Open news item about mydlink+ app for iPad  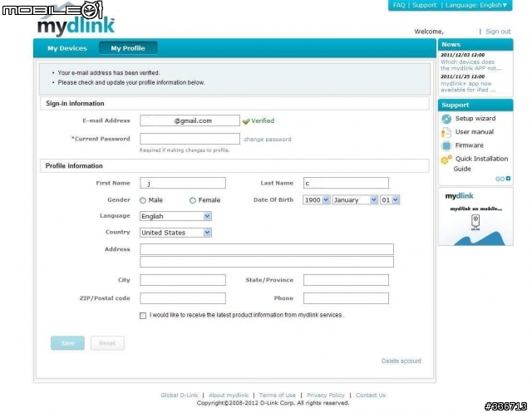(x=468, y=86)
